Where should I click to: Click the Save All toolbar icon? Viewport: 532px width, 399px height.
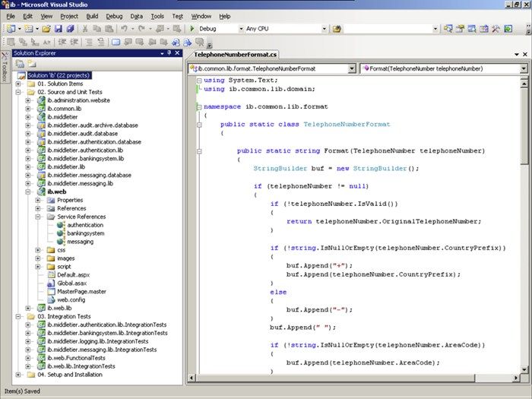[x=70, y=29]
